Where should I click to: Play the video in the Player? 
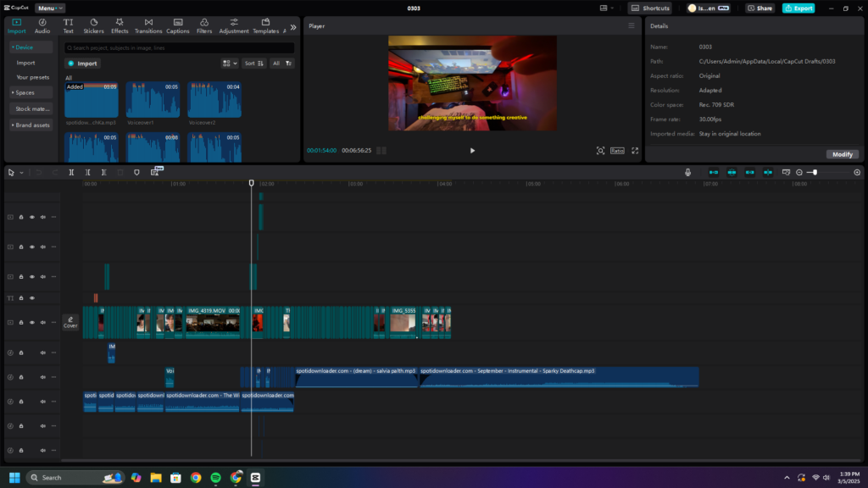click(472, 151)
